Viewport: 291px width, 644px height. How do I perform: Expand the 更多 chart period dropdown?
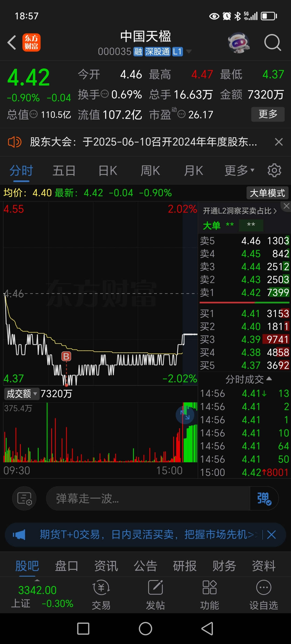240,171
